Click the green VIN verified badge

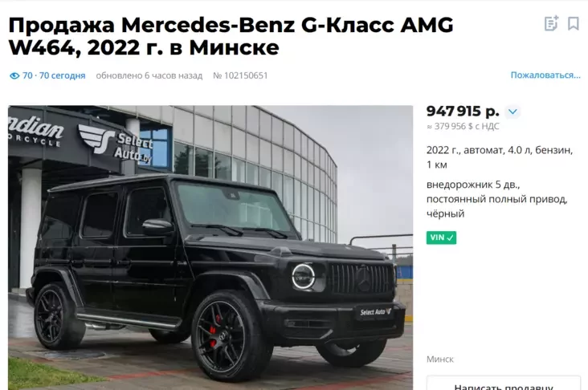[441, 238]
